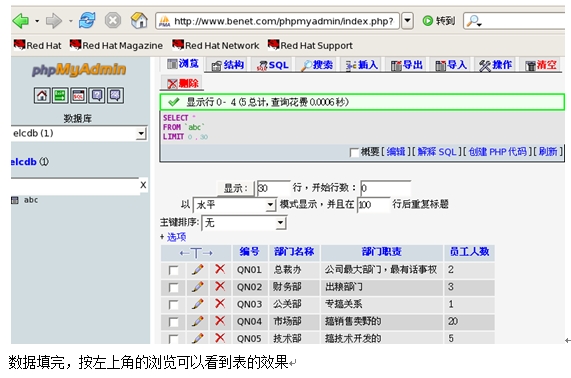Click the green log out icon in sidebar
Screen dimensions: 571x378
[60, 96]
